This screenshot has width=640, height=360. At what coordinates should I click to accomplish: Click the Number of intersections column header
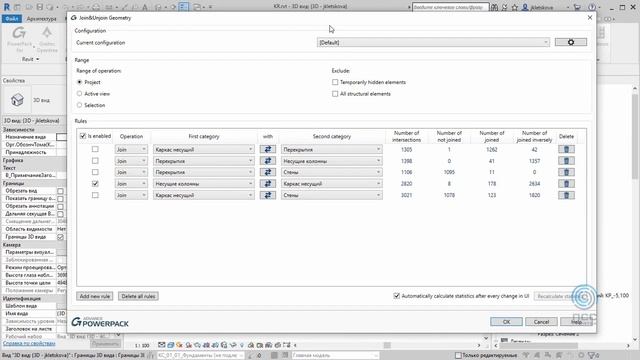[406, 136]
